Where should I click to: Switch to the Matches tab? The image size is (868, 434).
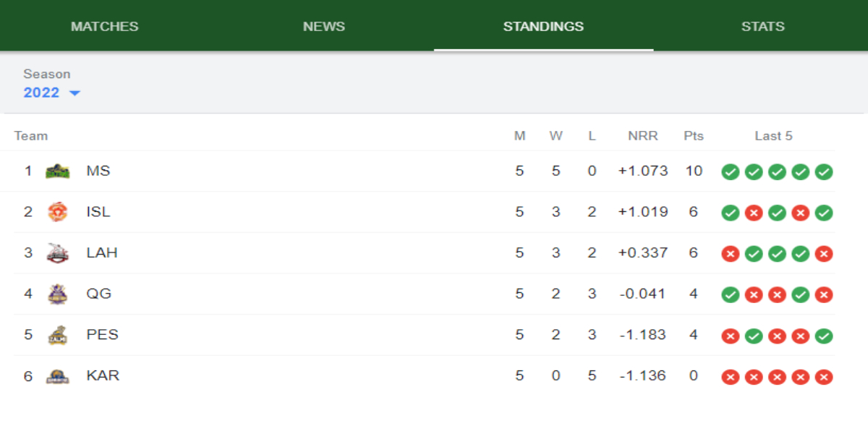(x=105, y=27)
